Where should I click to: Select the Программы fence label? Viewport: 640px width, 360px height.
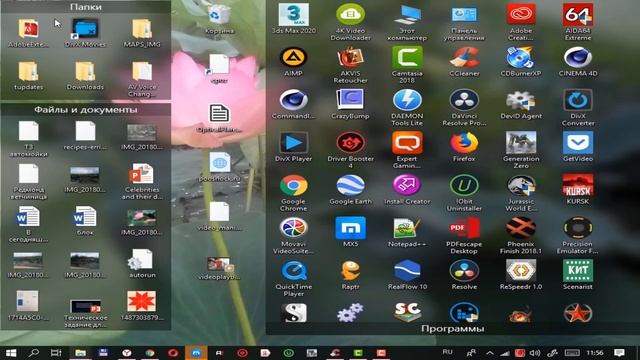tap(453, 329)
